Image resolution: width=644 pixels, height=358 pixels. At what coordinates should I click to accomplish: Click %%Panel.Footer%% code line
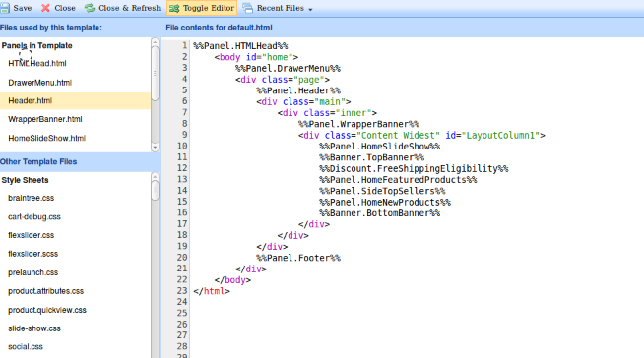pos(298,258)
